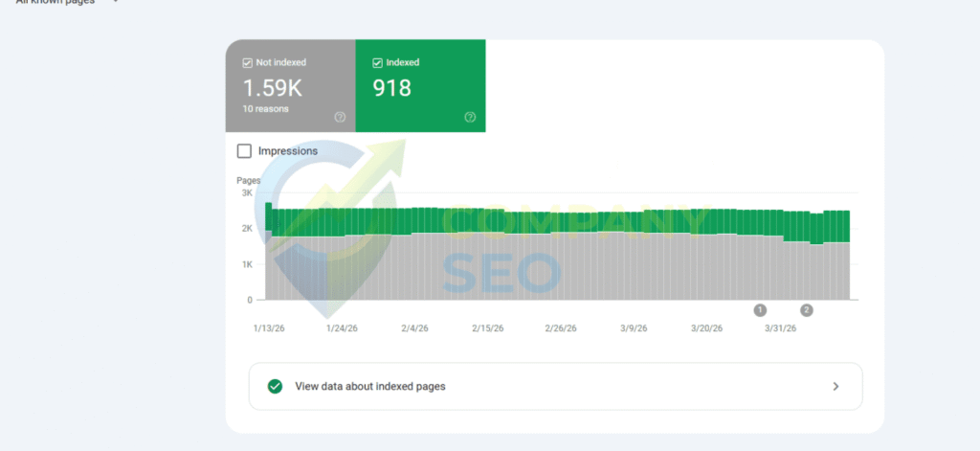980x451 pixels.
Task: Enable the Impressions checkbox
Action: pyautogui.click(x=244, y=151)
